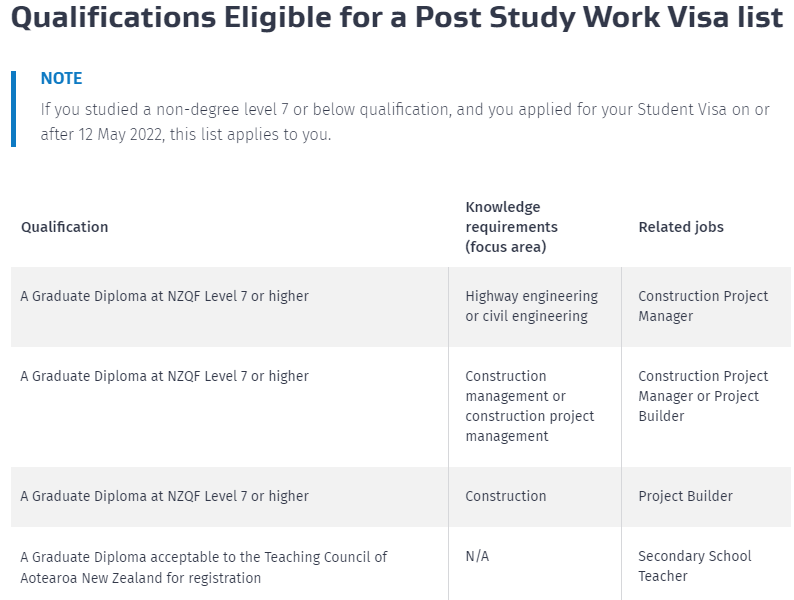The height and width of the screenshot is (600, 794).
Task: Select the Related jobs column header
Action: 681,227
